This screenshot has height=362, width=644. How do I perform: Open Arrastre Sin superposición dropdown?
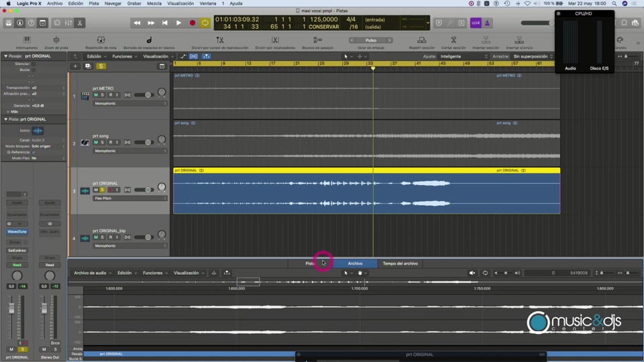click(533, 56)
